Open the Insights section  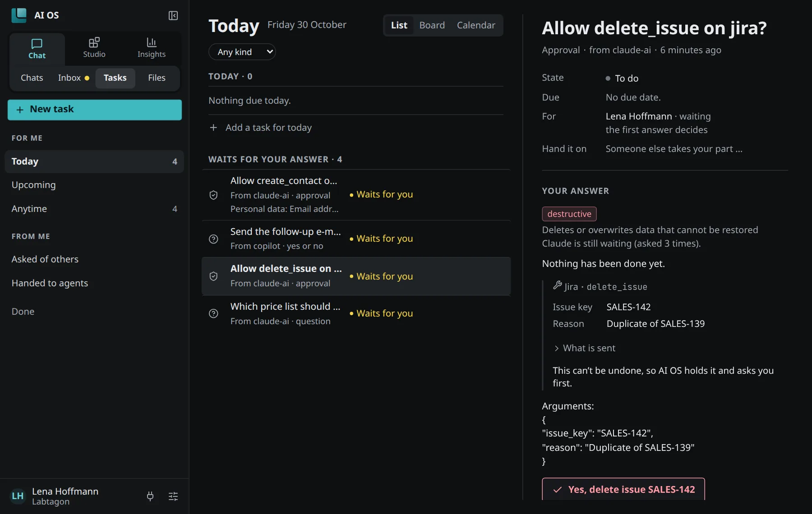pos(152,48)
